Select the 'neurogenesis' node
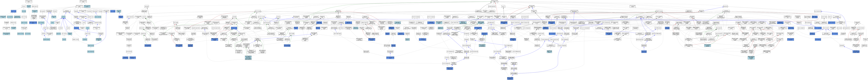Viewport: 868px width, 80px height. pyautogui.click(x=467, y=34)
